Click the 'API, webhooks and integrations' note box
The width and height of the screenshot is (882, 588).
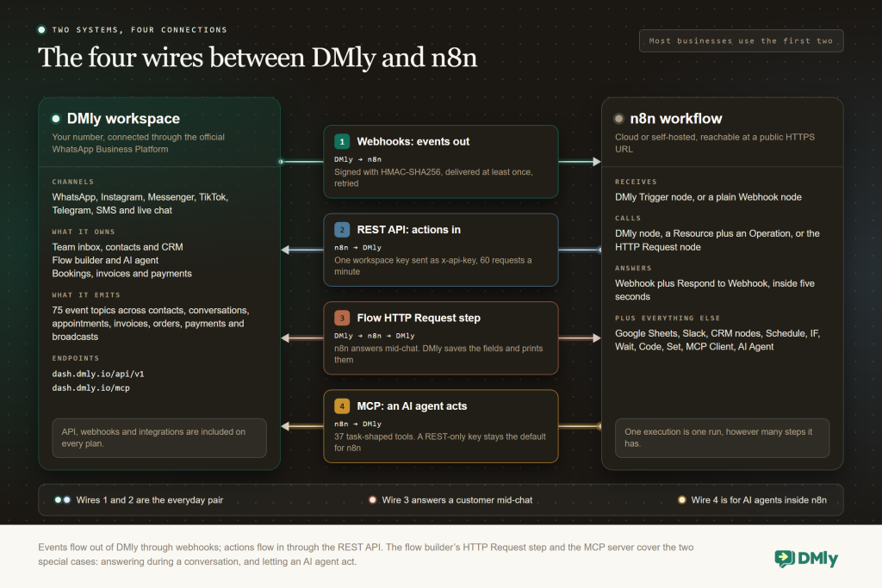click(159, 438)
